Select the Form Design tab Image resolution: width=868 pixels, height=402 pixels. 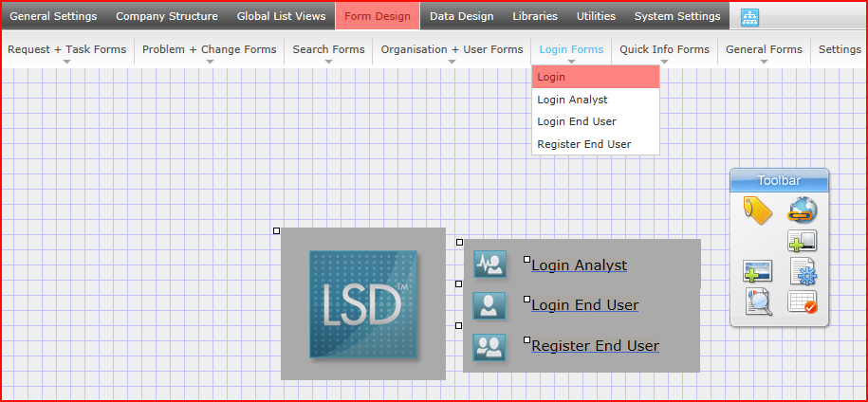(378, 16)
